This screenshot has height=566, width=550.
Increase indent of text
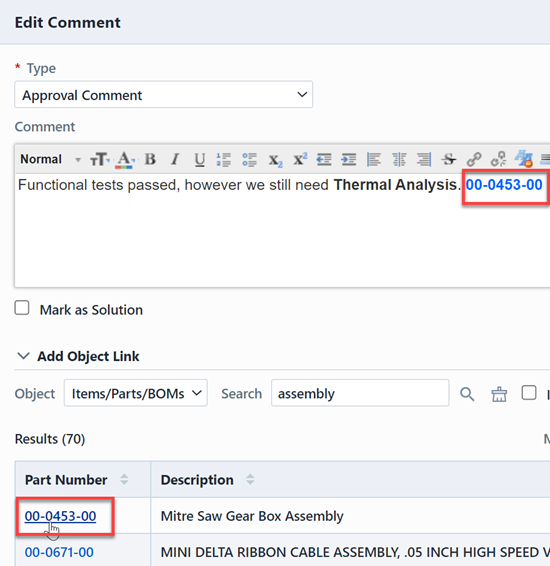pyautogui.click(x=349, y=159)
